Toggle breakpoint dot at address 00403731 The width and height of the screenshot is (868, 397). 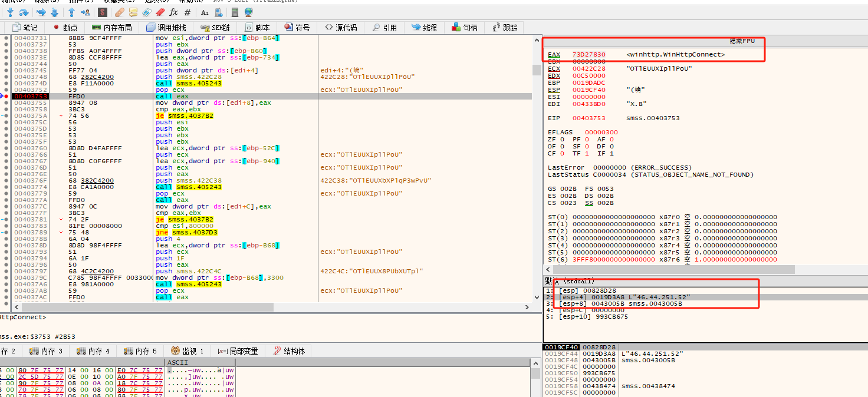tap(6, 38)
